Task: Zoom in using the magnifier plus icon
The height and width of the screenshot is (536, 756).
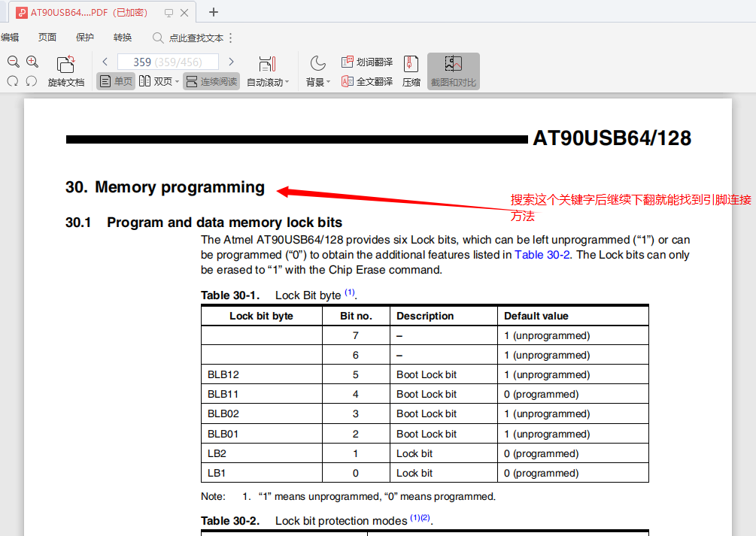Action: [x=32, y=62]
